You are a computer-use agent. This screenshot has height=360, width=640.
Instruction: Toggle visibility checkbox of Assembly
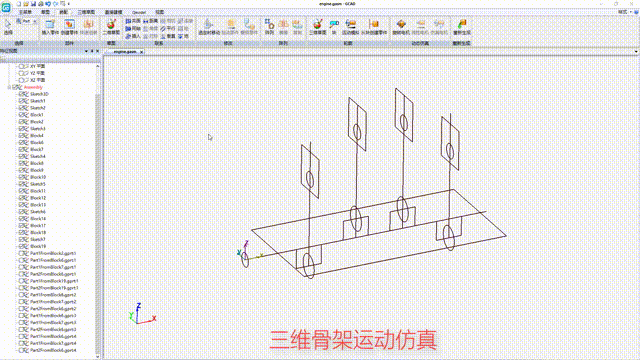15,87
